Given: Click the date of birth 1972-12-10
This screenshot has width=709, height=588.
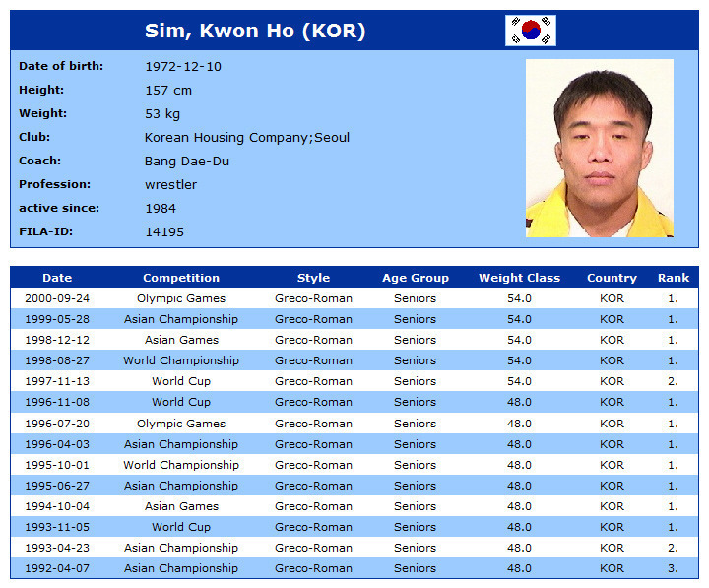Looking at the screenshot, I should coord(183,67).
